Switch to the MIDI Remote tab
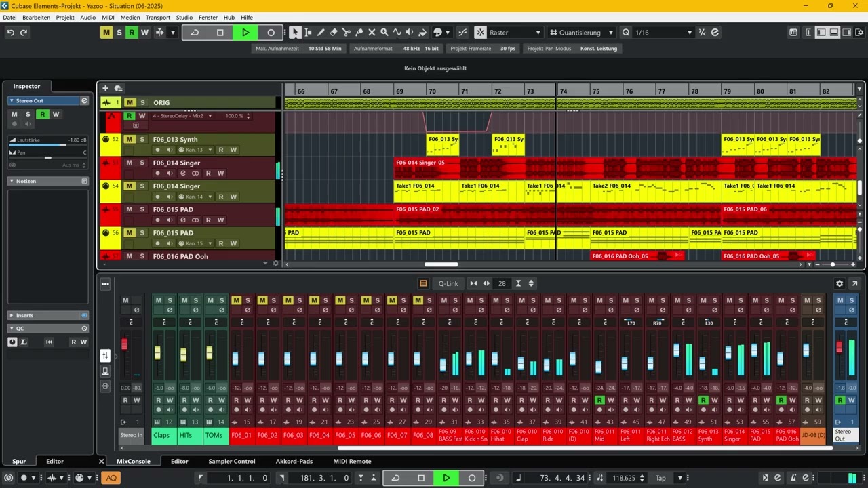868x488 pixels. pyautogui.click(x=352, y=462)
